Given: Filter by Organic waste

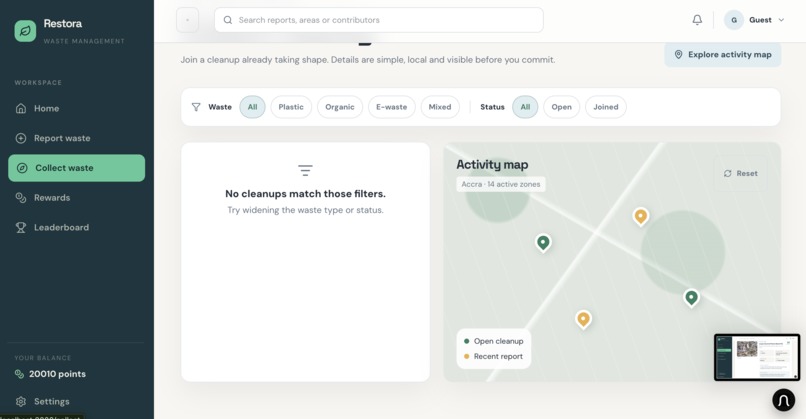Looking at the screenshot, I should click(340, 107).
